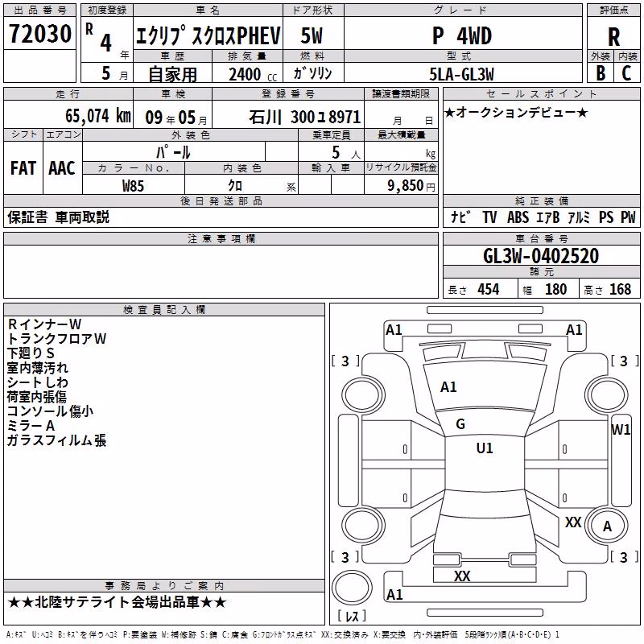Click the mileage 65,074 km
This screenshot has width=644, height=644.
pyautogui.click(x=98, y=116)
